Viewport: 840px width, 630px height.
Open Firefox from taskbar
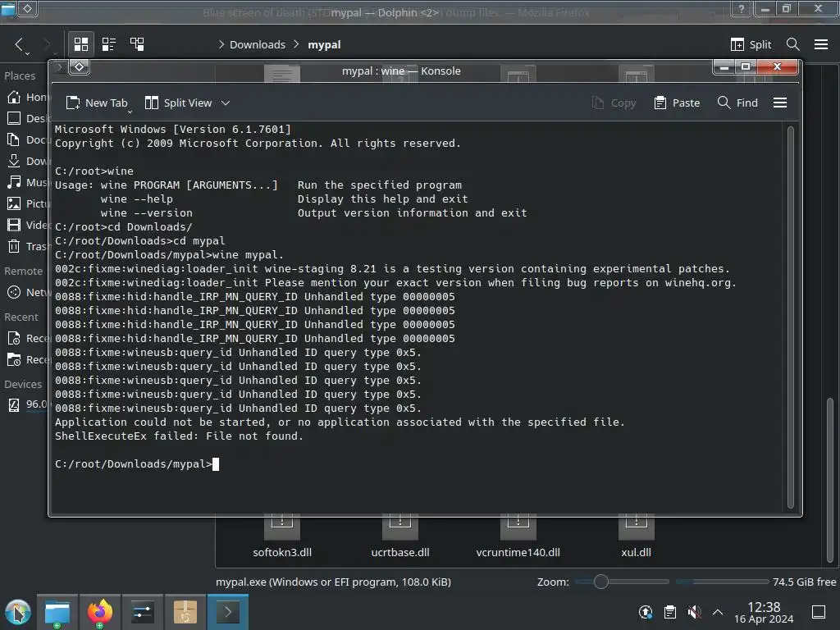[x=99, y=612]
